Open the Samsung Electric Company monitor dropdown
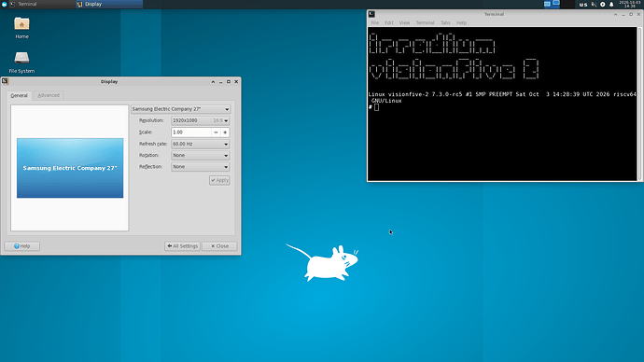Screen dimensions: 644x362 tap(181, 109)
